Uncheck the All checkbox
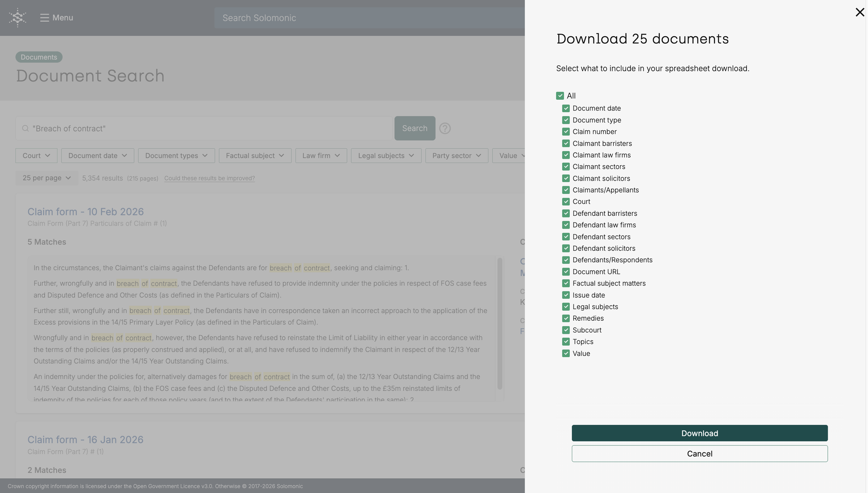Image resolution: width=868 pixels, height=493 pixels. point(560,96)
